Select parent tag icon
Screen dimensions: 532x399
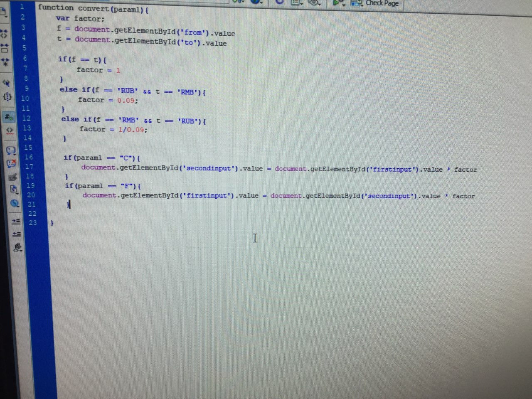(x=6, y=83)
